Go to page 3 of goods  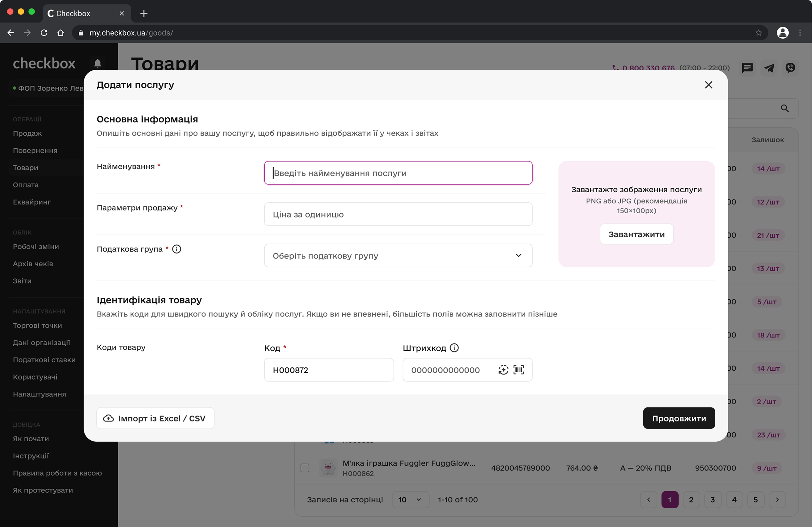(x=712, y=500)
